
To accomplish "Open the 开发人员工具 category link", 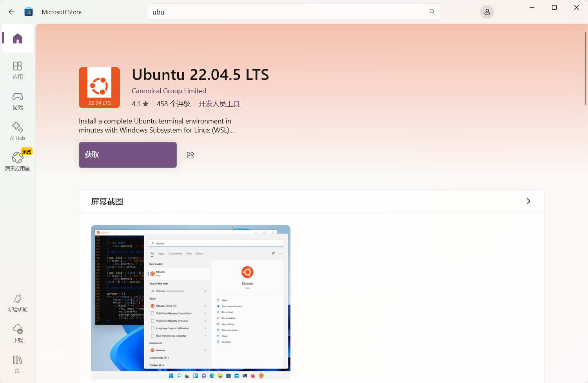I will pos(219,104).
